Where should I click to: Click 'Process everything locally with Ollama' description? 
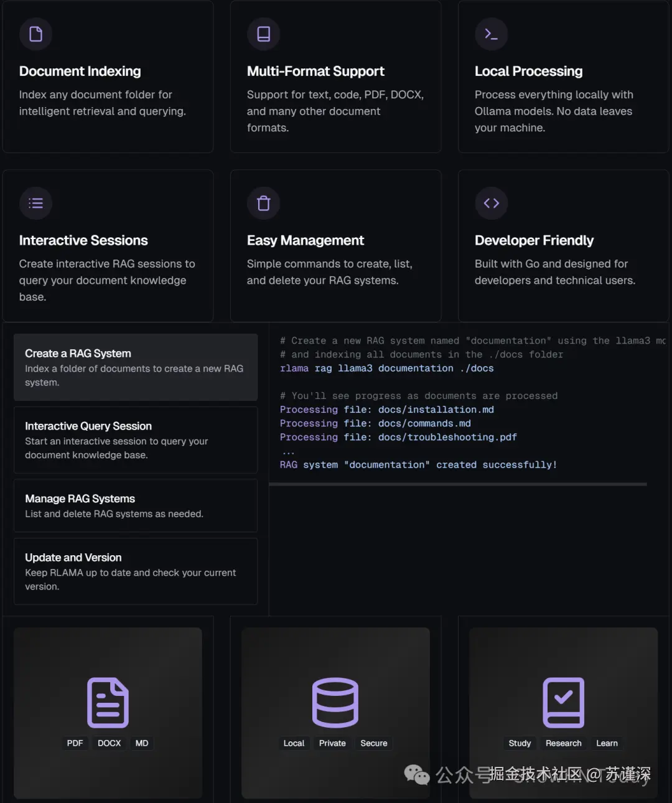tap(554, 111)
